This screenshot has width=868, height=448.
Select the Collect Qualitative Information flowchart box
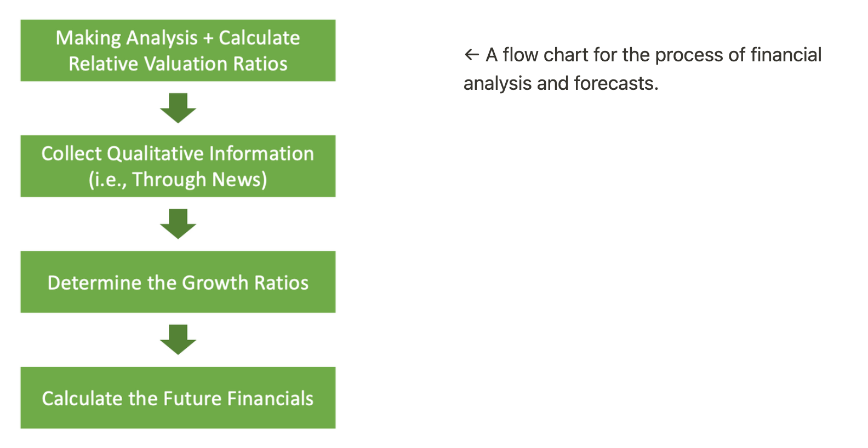[x=178, y=166]
